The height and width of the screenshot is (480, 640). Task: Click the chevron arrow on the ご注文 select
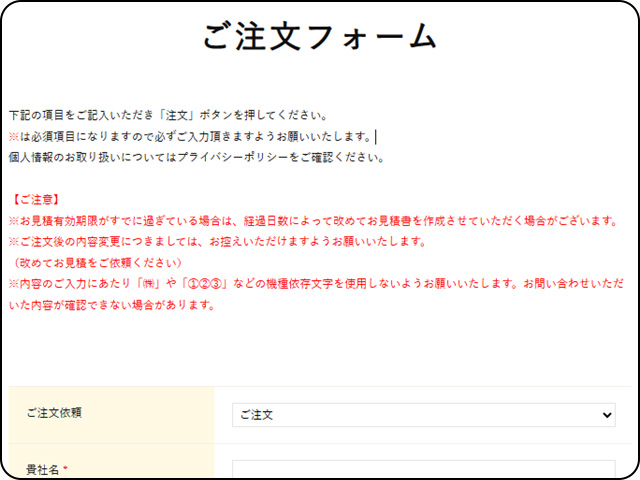[x=606, y=415]
